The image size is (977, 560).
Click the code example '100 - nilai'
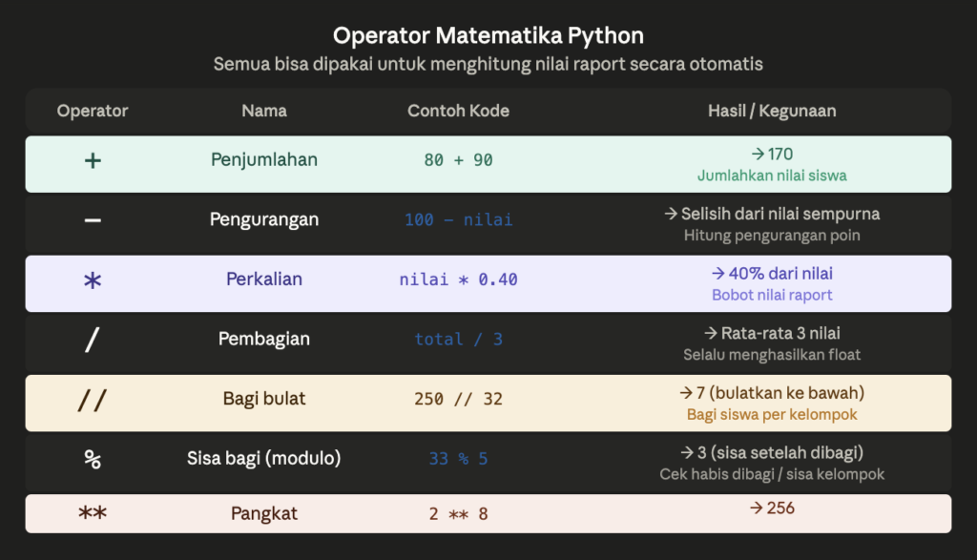click(458, 219)
